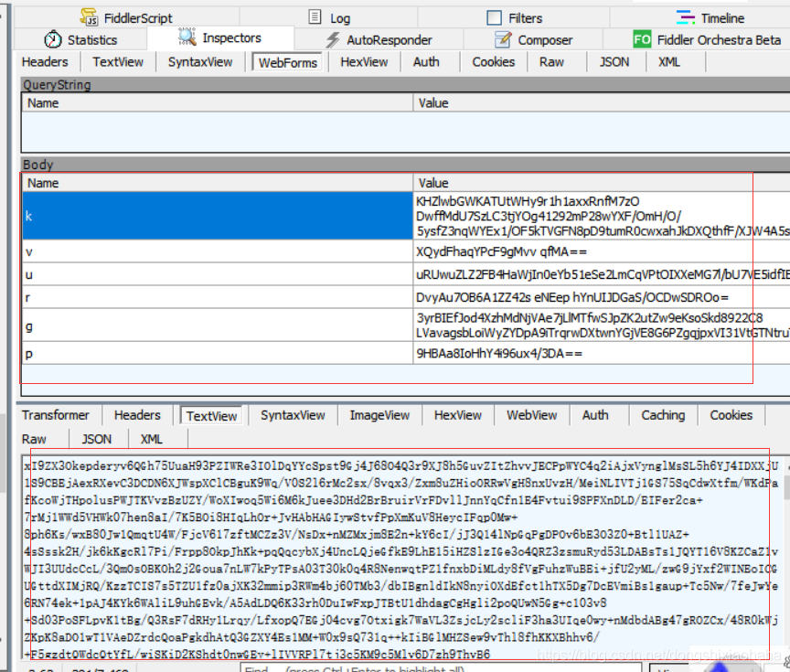Select response TextView tab

click(x=211, y=416)
